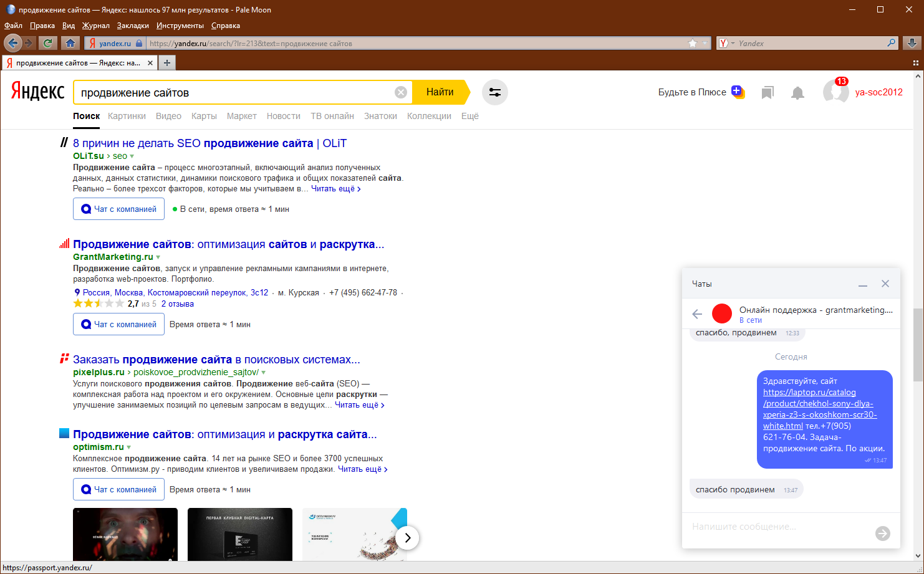Open saved bookmarks collection icon
The width and height of the screenshot is (924, 574).
(768, 93)
